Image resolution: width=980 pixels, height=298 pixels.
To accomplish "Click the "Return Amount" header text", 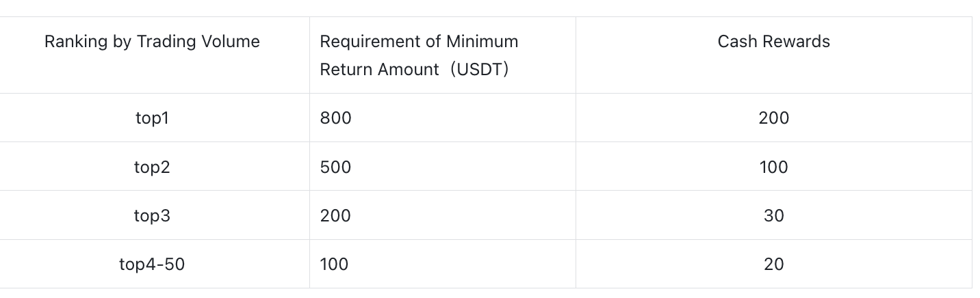I will 379,70.
